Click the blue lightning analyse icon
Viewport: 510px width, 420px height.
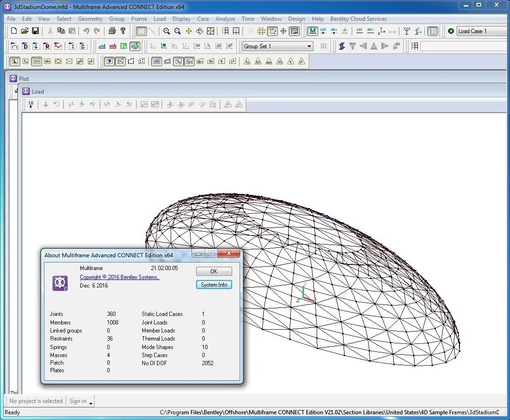(x=342, y=46)
